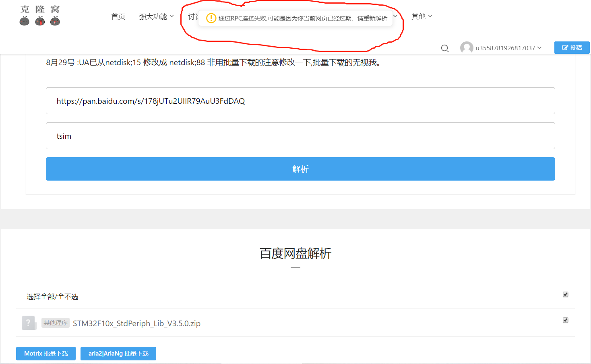Click the extraction code field containing tsim
This screenshot has width=591, height=364.
pyautogui.click(x=300, y=136)
